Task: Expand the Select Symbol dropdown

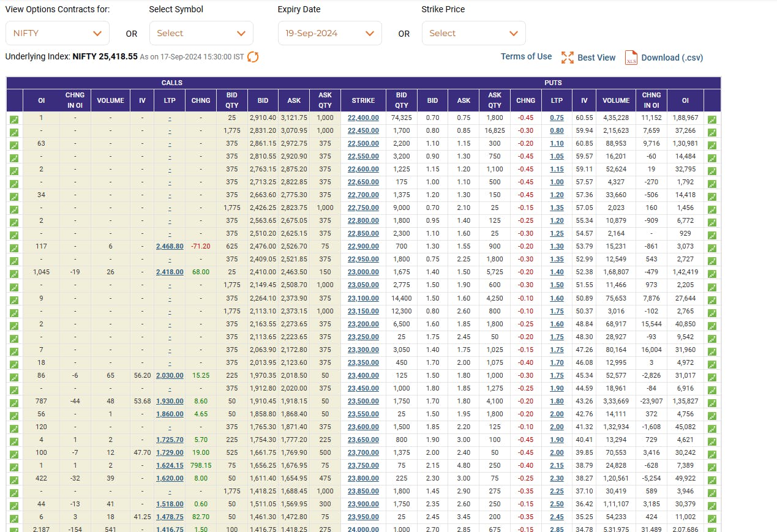Action: click(x=201, y=33)
